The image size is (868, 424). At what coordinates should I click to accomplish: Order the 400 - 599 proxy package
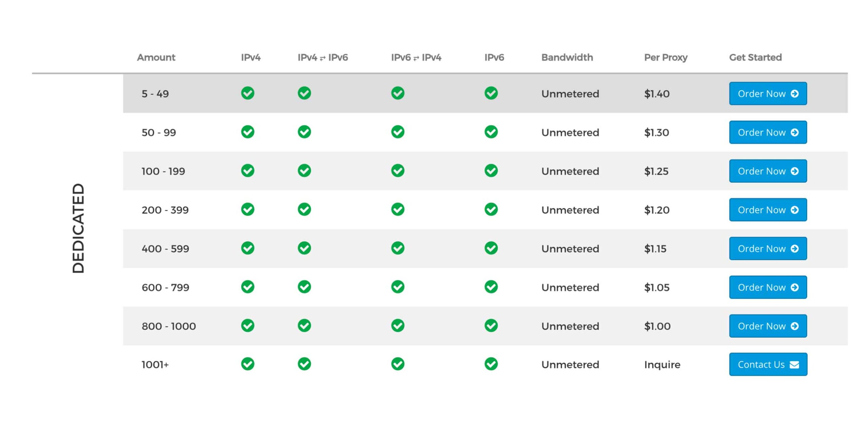coord(768,249)
